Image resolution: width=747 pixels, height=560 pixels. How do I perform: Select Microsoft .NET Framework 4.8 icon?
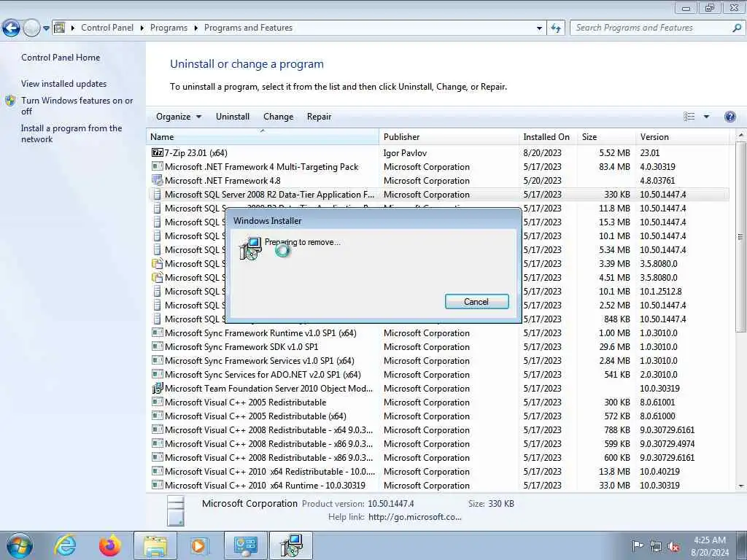(x=157, y=180)
